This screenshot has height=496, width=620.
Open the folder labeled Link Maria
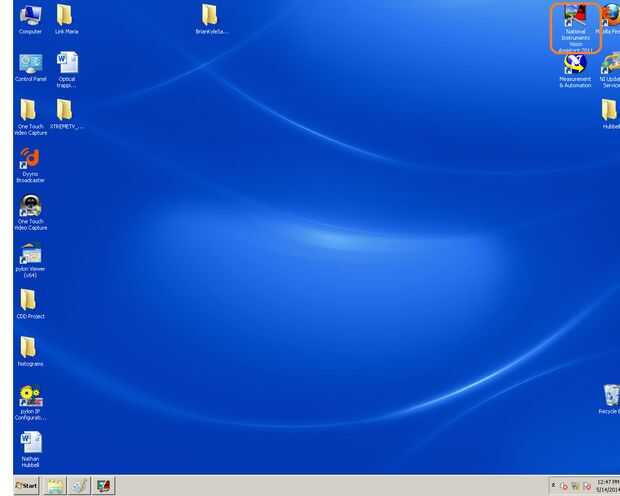(66, 19)
